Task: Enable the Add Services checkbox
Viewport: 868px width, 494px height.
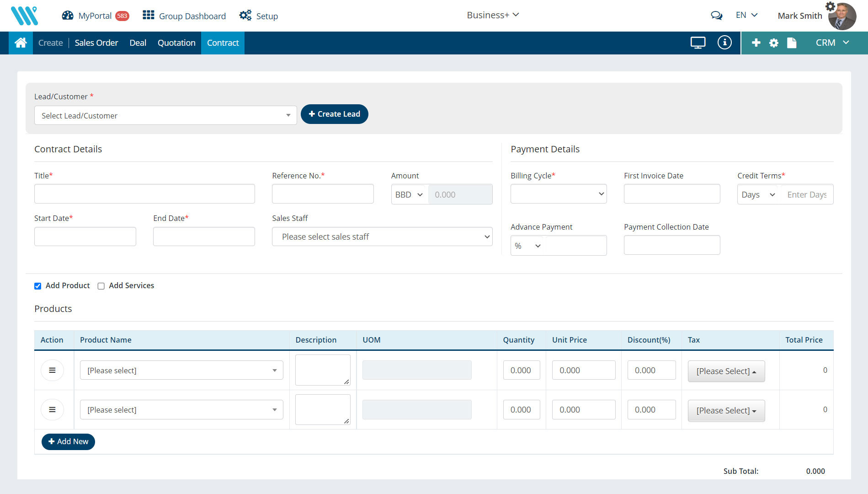Action: 101,286
